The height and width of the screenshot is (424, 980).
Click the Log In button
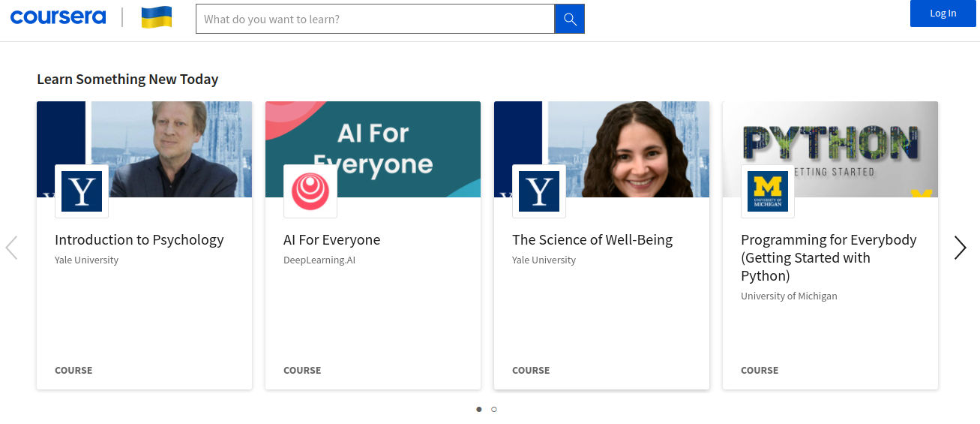tap(943, 14)
